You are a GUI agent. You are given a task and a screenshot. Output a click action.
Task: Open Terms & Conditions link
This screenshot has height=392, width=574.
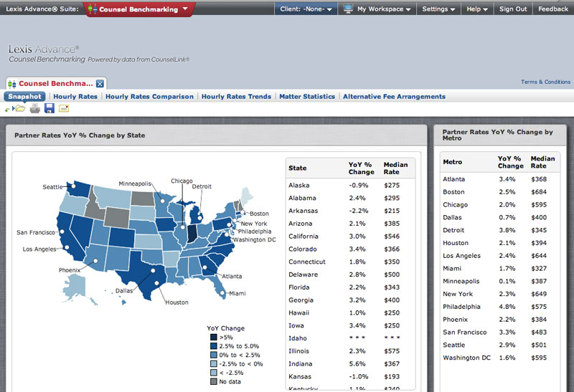(x=545, y=82)
